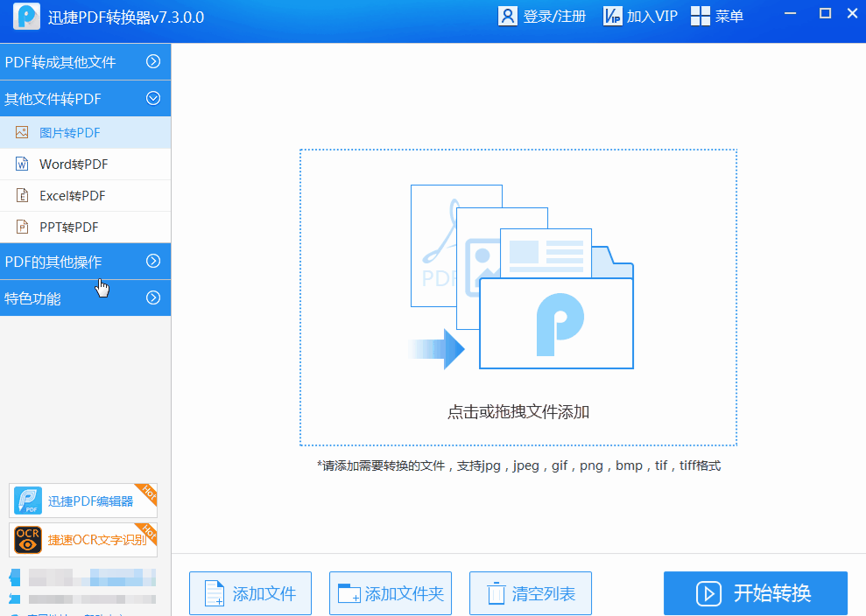Click the 迅捷PDF转换器 app logo
866x616 pixels.
click(x=26, y=17)
